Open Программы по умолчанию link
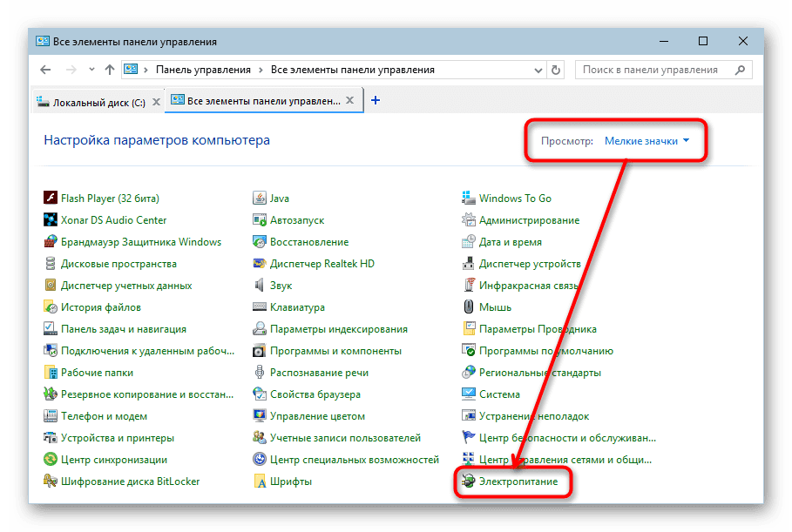The width and height of the screenshot is (792, 532). pyautogui.click(x=546, y=351)
